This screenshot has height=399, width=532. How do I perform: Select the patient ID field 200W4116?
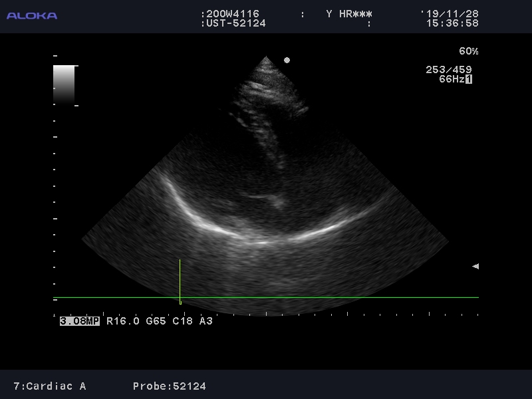tap(232, 14)
